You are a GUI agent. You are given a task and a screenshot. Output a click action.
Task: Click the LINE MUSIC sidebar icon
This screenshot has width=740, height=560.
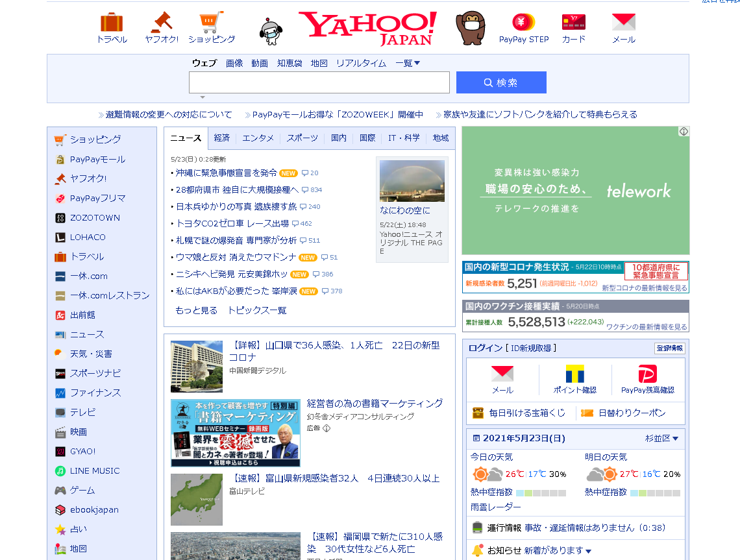tap(60, 471)
